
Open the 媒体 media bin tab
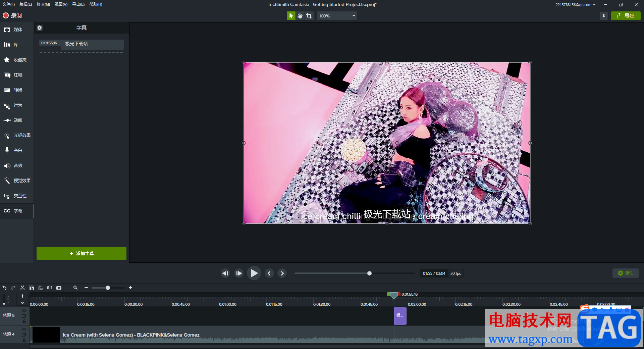click(x=16, y=30)
